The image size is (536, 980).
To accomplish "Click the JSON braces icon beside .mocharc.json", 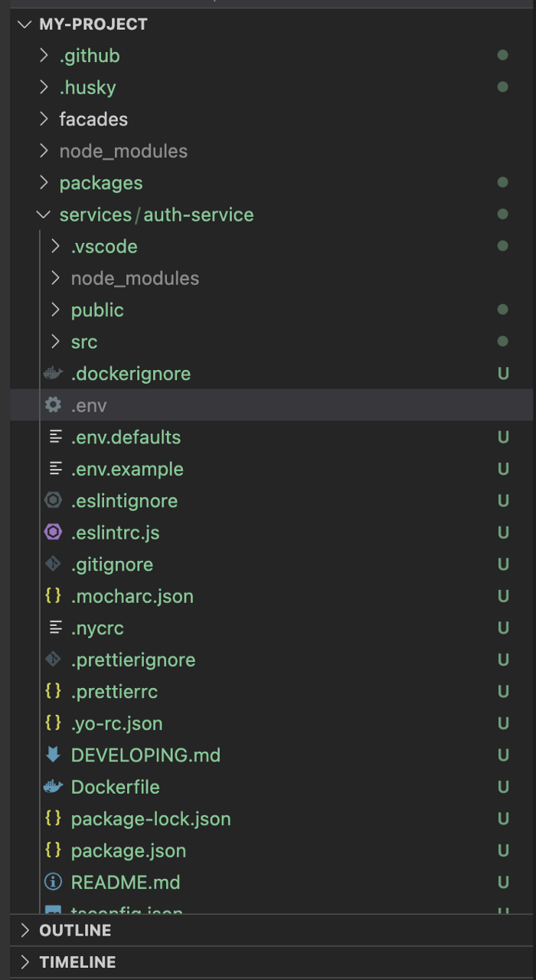I will 53,596.
